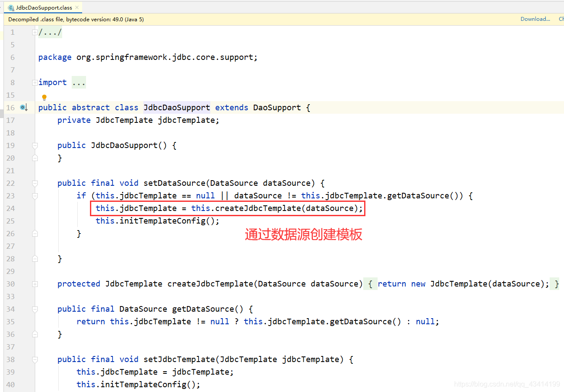Click the fold end marker on line 28

[x=35, y=259]
